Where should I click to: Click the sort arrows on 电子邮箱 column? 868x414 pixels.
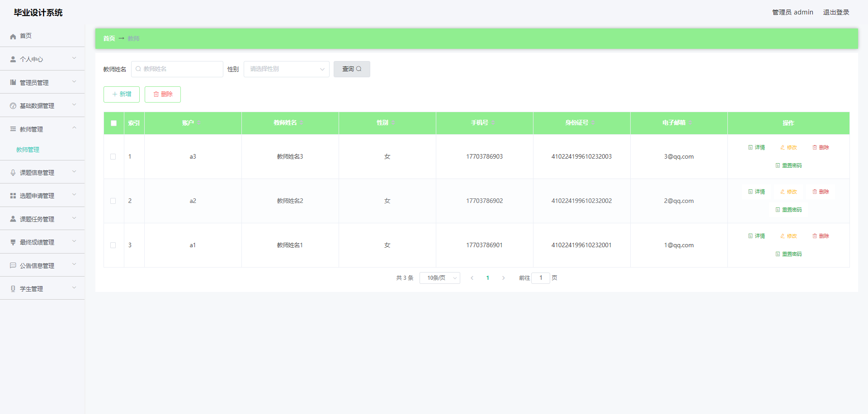coord(691,123)
